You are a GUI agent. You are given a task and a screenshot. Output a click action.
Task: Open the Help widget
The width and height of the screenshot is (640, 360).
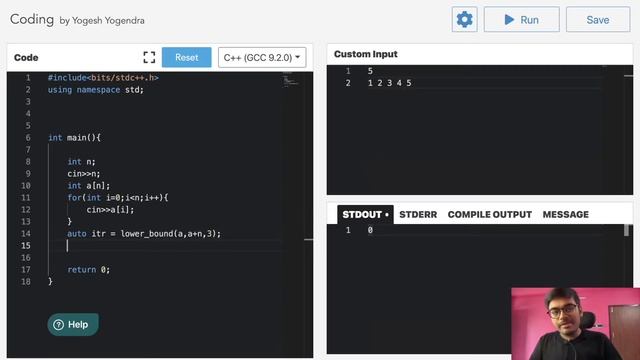pyautogui.click(x=73, y=324)
